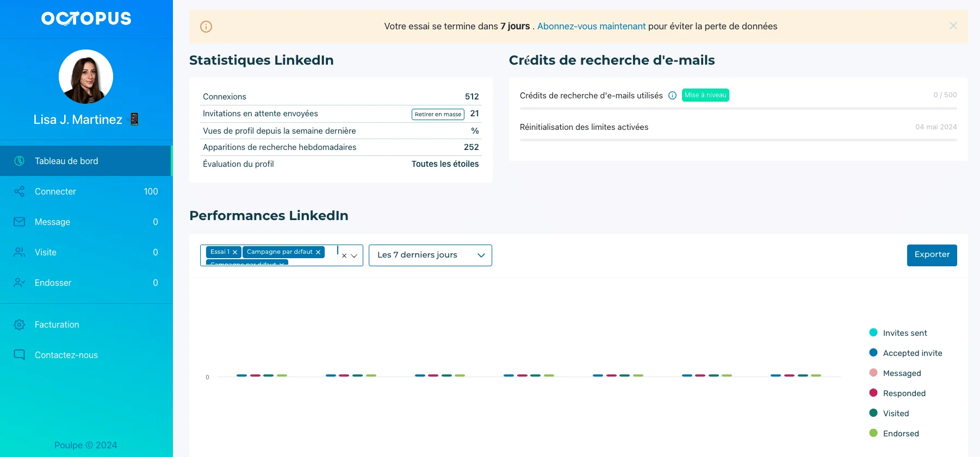This screenshot has height=457, width=980.
Task: Go to the Visite section
Action: 86,252
